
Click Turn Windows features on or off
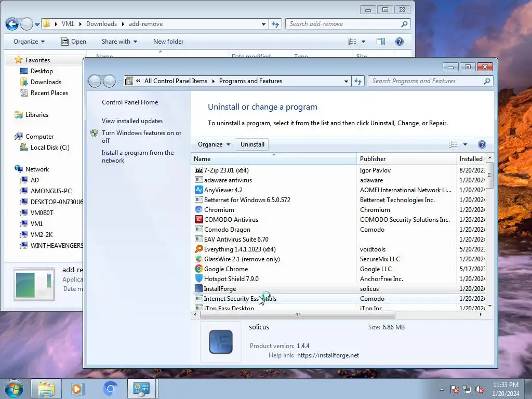click(x=141, y=137)
